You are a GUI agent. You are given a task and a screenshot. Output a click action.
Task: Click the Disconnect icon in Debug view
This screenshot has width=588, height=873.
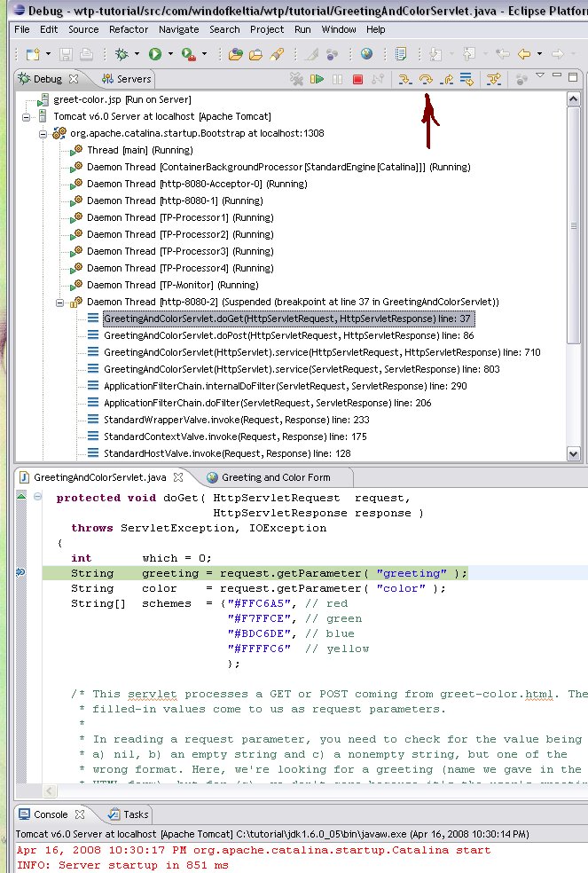pos(378,79)
